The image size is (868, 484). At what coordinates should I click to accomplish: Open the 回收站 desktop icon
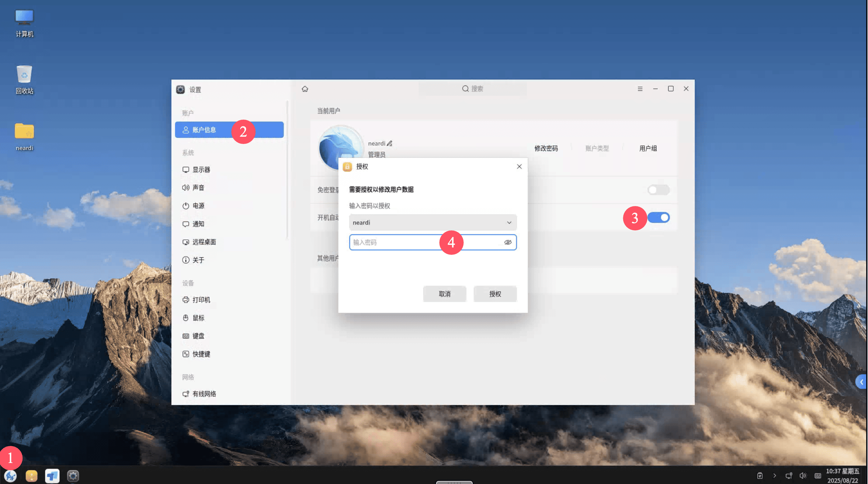click(x=24, y=79)
